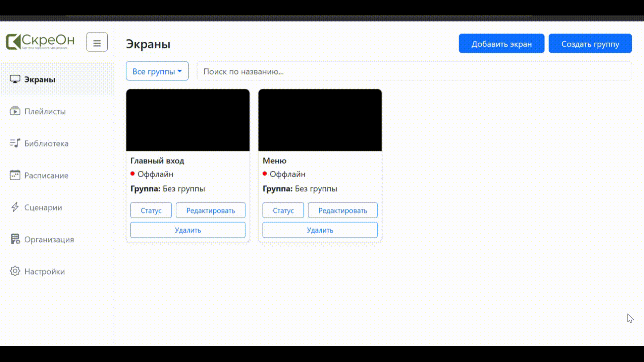Toggle the sidebar with the hamburger button
644x362 pixels.
point(97,42)
